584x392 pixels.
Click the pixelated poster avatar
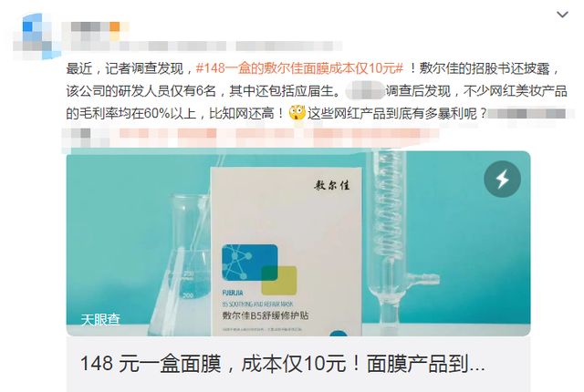(36, 36)
